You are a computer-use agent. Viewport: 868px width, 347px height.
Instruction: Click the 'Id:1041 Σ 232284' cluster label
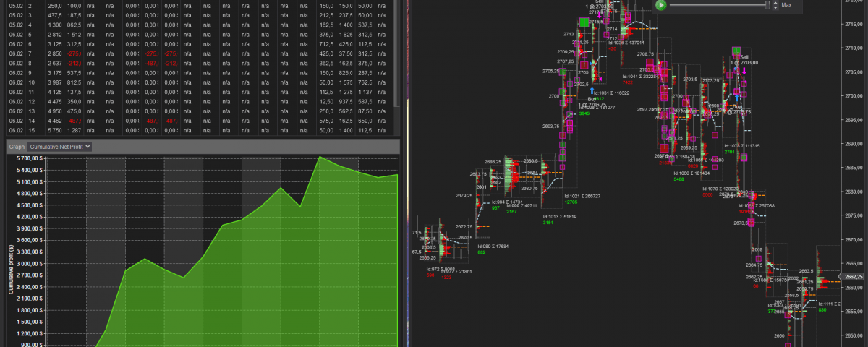click(x=639, y=75)
